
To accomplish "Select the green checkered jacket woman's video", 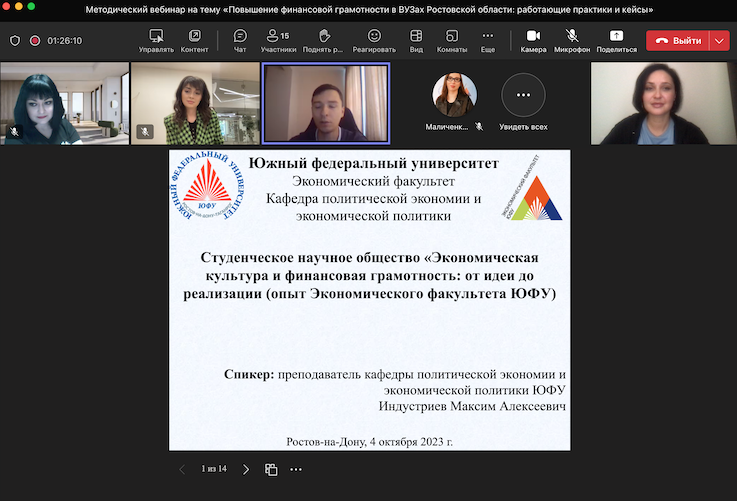I will 195,103.
